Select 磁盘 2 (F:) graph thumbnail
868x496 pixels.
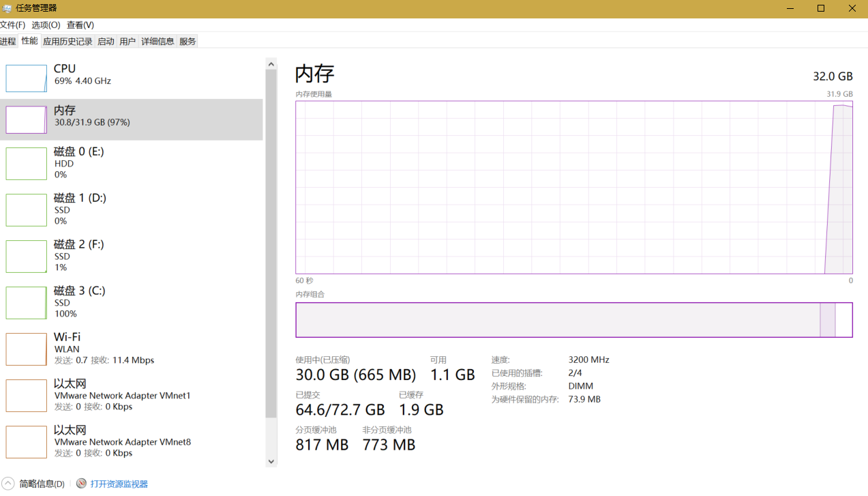tap(27, 257)
